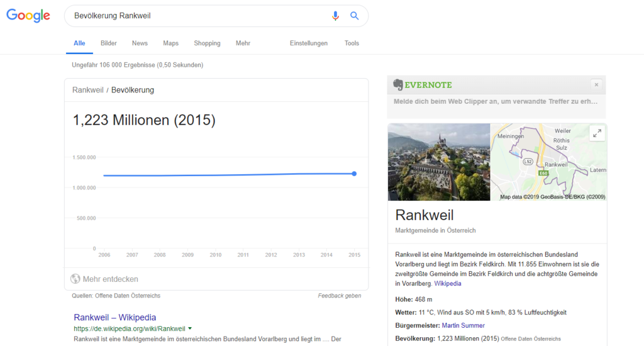
Task: Switch to the News tab
Action: [140, 43]
